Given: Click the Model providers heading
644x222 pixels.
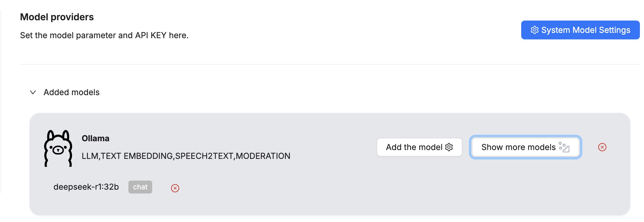Looking at the screenshot, I should pos(57,17).
